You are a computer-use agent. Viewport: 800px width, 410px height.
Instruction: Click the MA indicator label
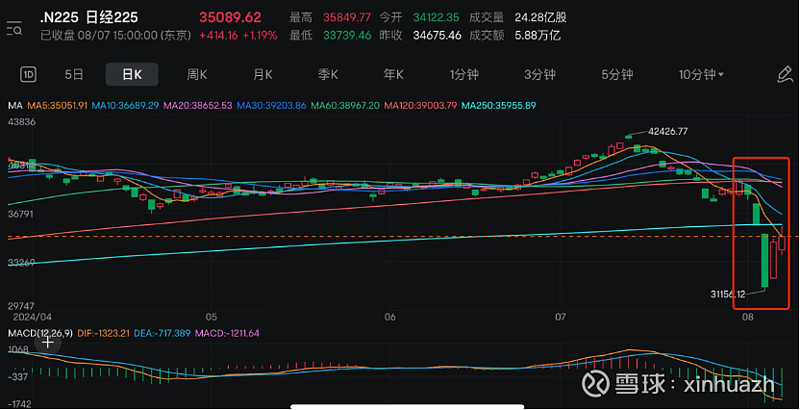(15, 106)
